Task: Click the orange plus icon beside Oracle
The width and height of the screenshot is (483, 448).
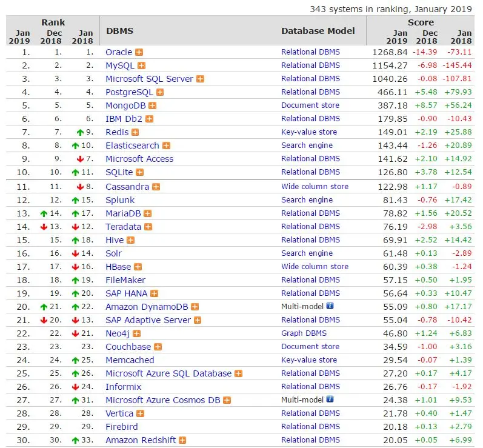Action: pos(139,52)
